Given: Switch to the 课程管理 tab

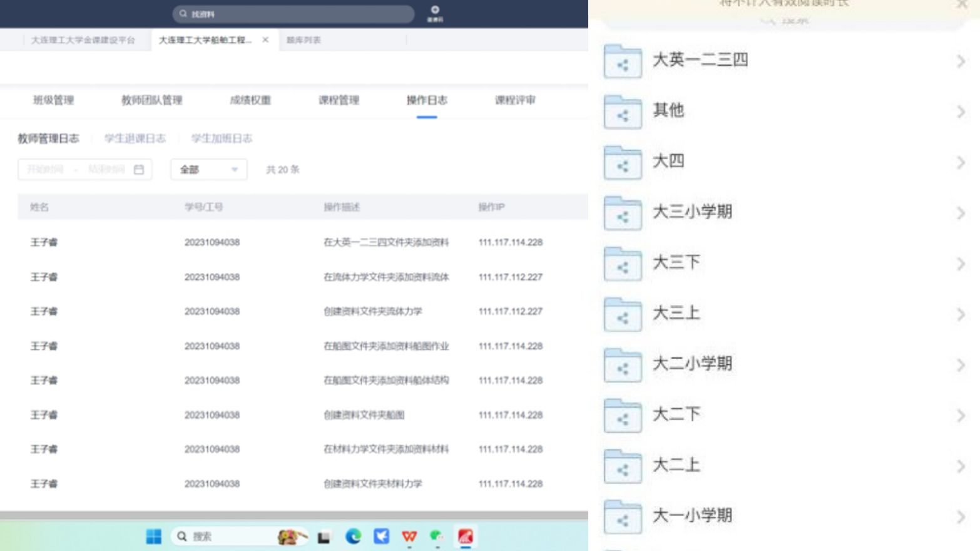Looking at the screenshot, I should point(339,100).
